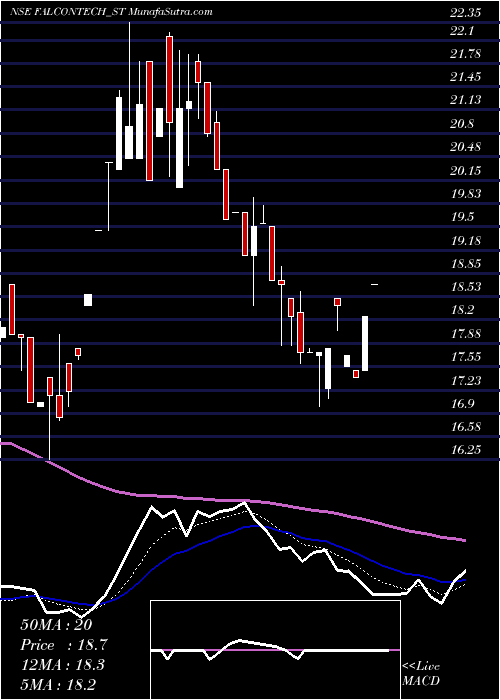Click the 22.35 price axis label
The image size is (500, 700).
pos(465,13)
